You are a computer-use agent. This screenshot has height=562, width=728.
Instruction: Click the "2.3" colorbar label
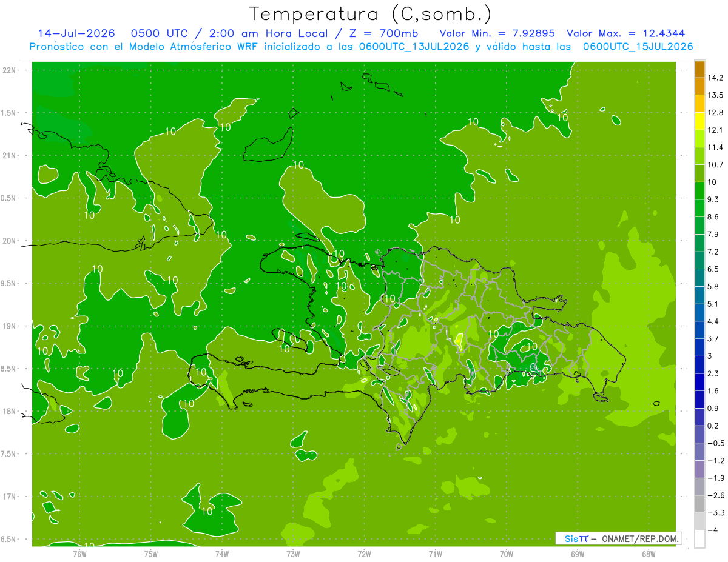(713, 373)
